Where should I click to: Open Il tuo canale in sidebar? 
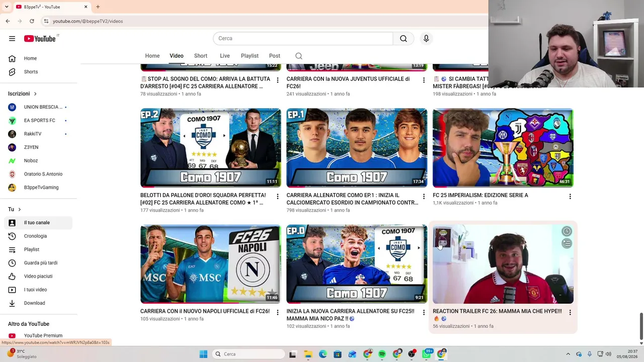[x=38, y=223]
